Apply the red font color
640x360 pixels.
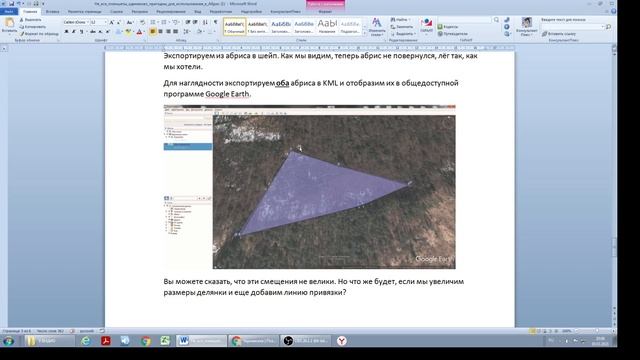pos(139,31)
